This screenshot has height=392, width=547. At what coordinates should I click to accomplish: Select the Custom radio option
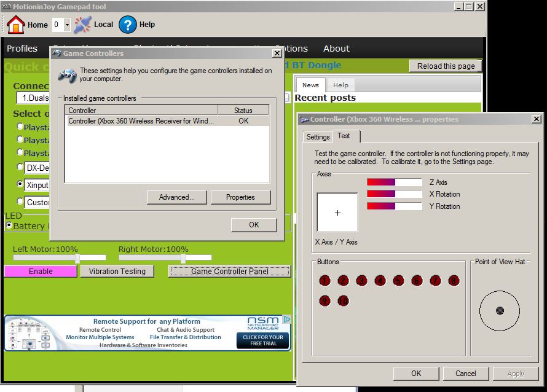tap(20, 202)
